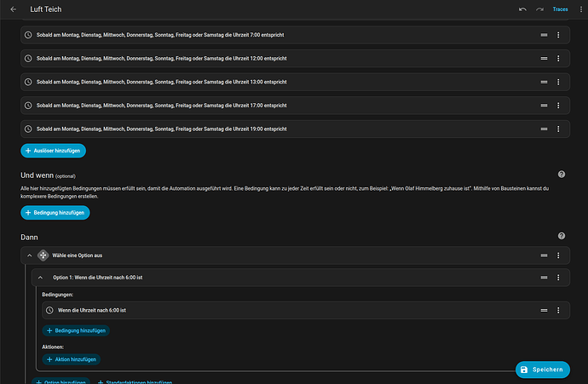588x384 pixels.
Task: Click help icon beside the 'Dann' section
Action: pos(562,236)
